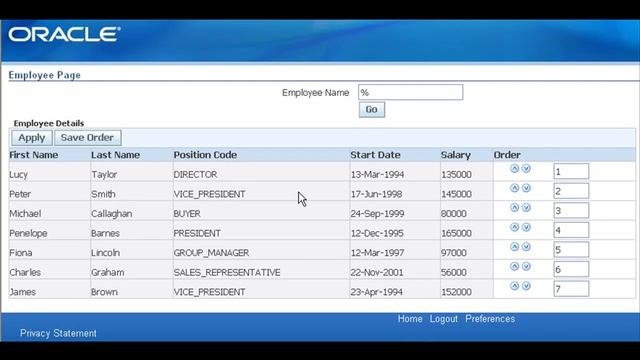Click the Oracle logo
Viewport: 640px width, 360px height.
click(x=64, y=35)
